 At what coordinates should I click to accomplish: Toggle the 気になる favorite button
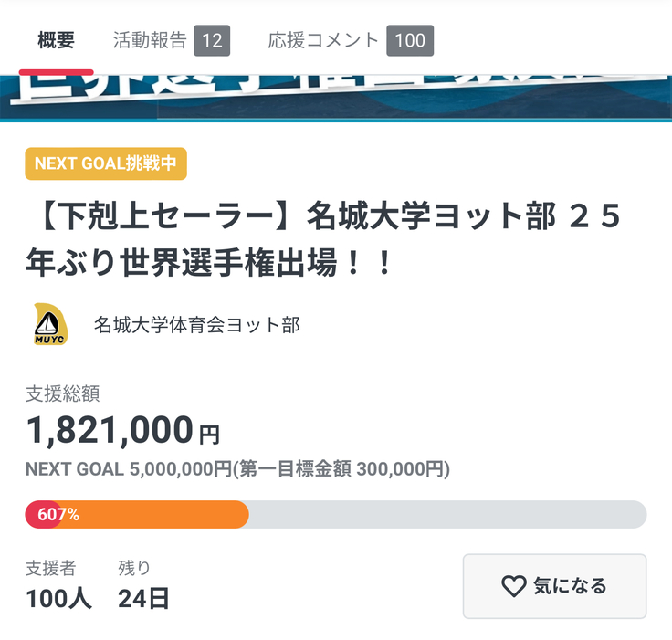point(554,586)
